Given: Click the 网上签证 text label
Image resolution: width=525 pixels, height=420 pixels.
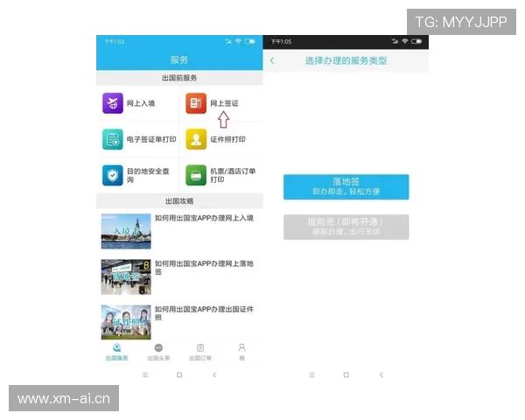Looking at the screenshot, I should pos(224,103).
